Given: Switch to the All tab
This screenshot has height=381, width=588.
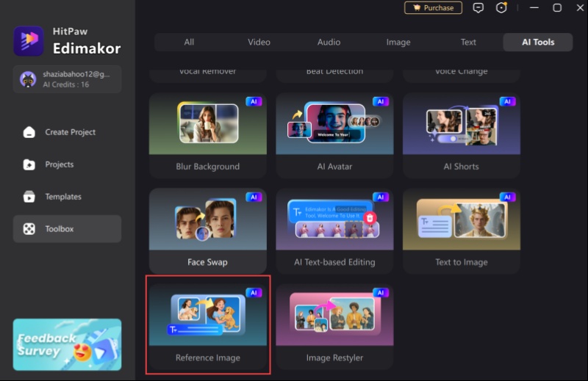Looking at the screenshot, I should click(x=189, y=42).
